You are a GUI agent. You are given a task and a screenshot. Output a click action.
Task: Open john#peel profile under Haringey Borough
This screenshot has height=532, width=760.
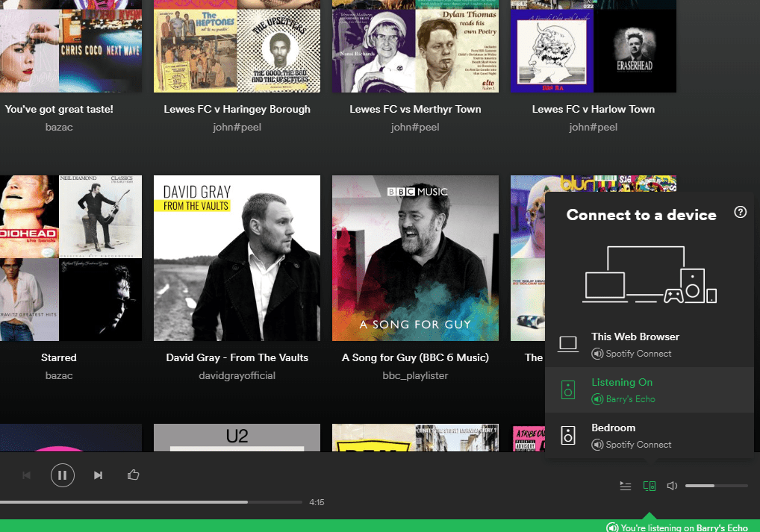tap(237, 127)
